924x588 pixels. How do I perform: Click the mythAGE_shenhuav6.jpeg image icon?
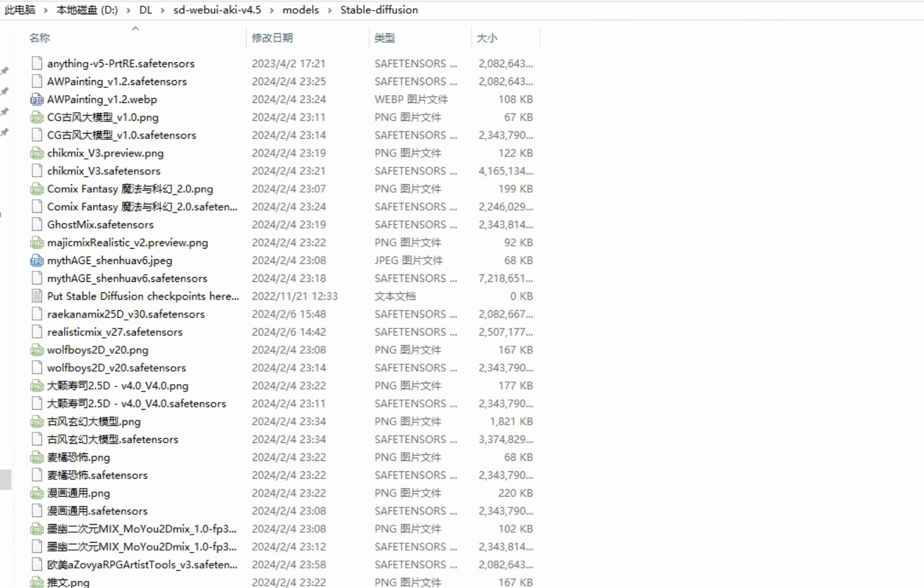coord(36,260)
